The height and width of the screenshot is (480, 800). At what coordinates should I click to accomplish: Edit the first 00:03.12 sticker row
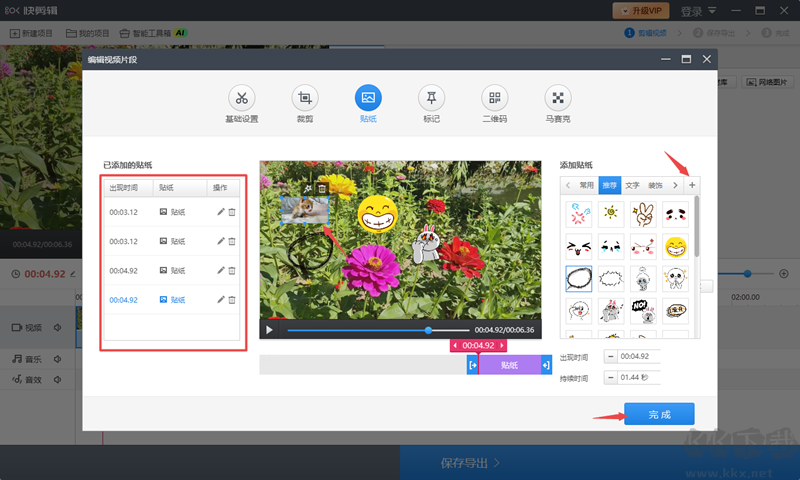(x=220, y=212)
